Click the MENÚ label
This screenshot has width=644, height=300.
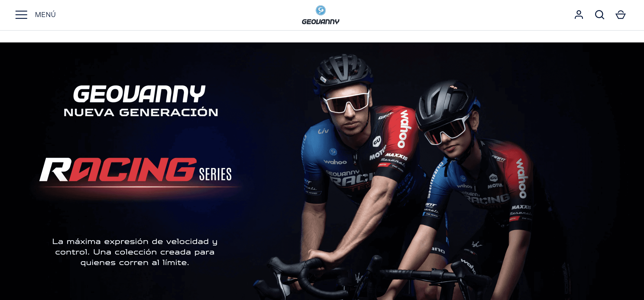45,15
